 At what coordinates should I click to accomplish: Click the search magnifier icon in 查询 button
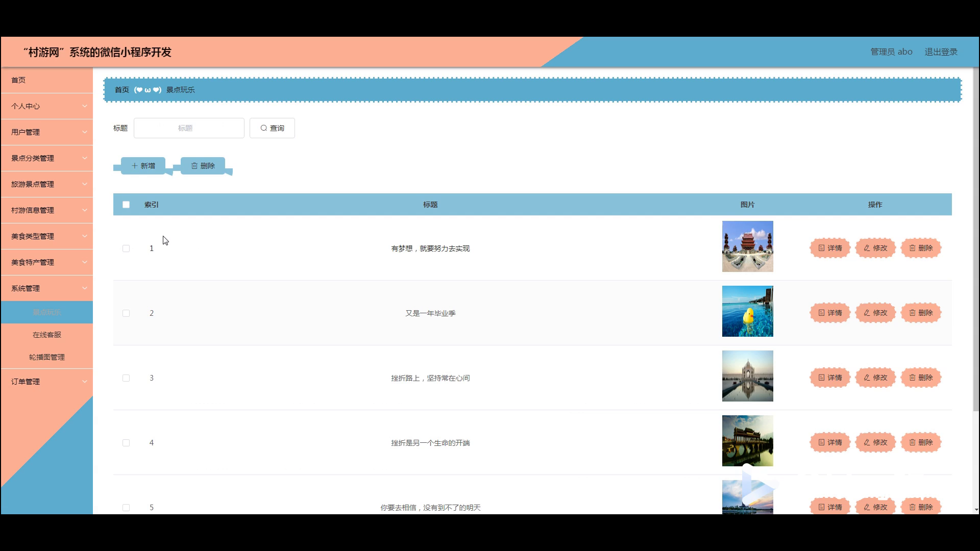coord(264,128)
